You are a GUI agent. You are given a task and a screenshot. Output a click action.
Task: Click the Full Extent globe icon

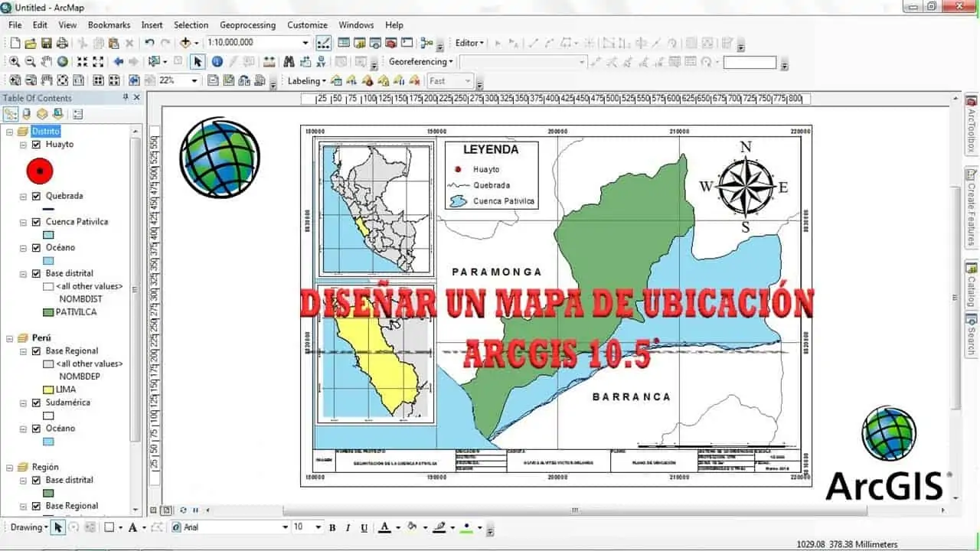(x=63, y=62)
